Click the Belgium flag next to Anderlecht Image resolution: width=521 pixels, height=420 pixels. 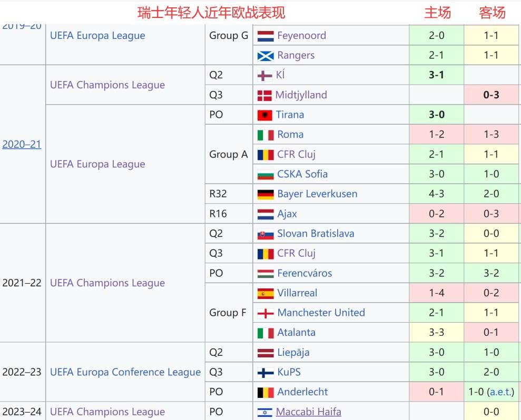pyautogui.click(x=266, y=392)
